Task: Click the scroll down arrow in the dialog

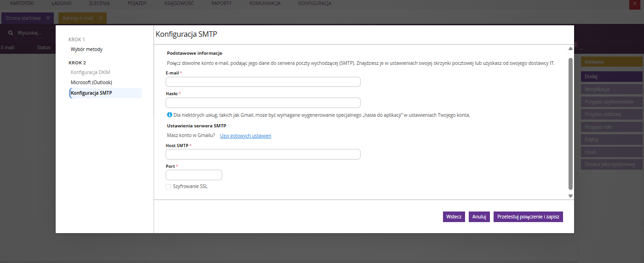Action: (570, 196)
